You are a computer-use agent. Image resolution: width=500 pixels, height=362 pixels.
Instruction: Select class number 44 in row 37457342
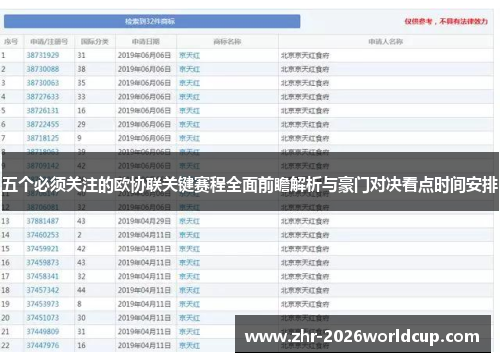(82, 290)
